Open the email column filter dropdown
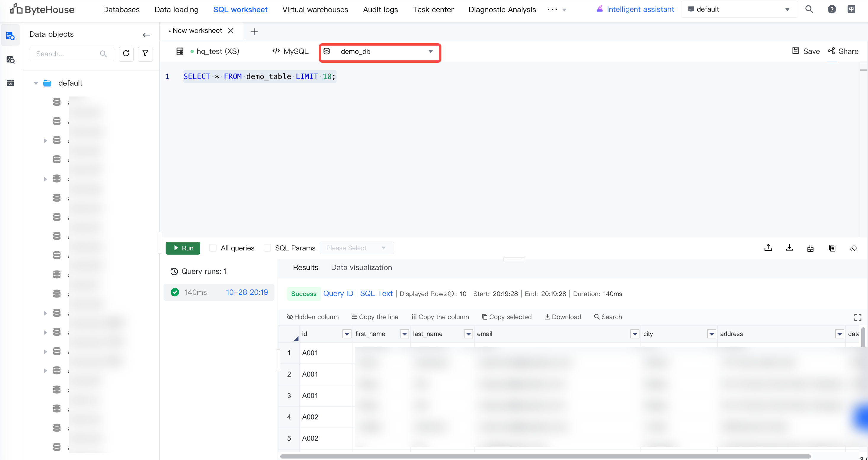This screenshot has height=460, width=868. (x=635, y=334)
